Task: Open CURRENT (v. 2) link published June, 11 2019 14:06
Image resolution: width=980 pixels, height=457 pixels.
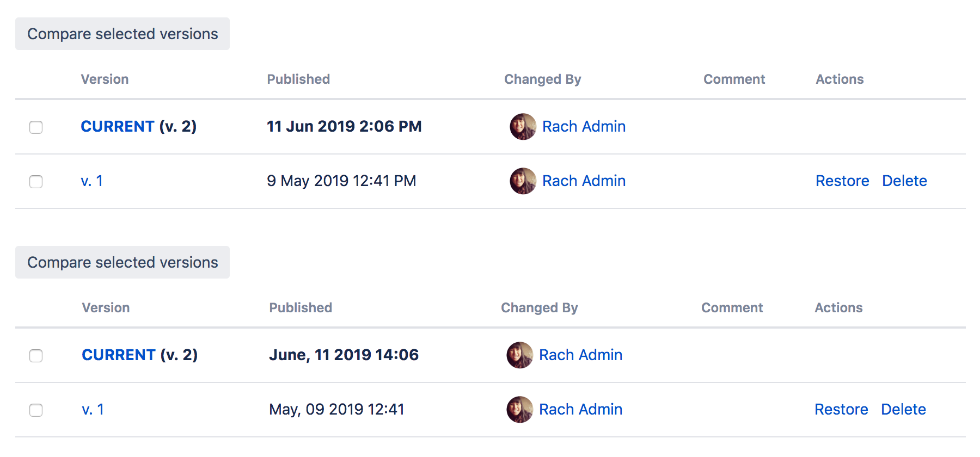Action: 119,355
